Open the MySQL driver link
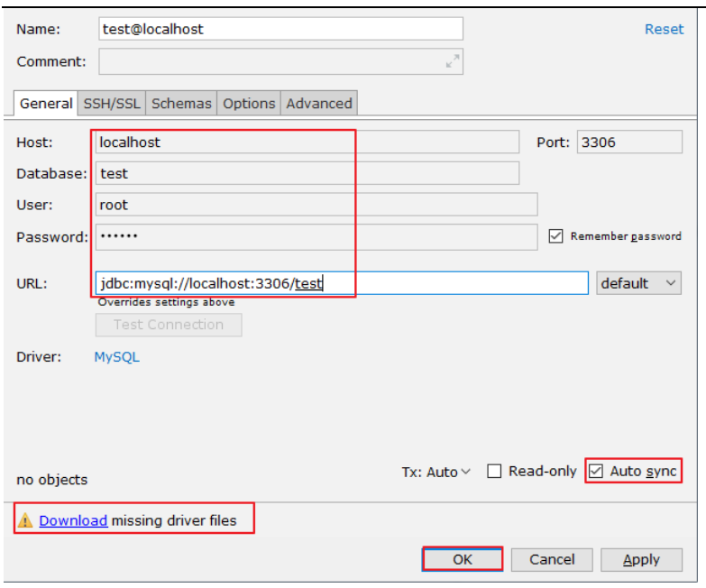706x588 pixels. [117, 357]
